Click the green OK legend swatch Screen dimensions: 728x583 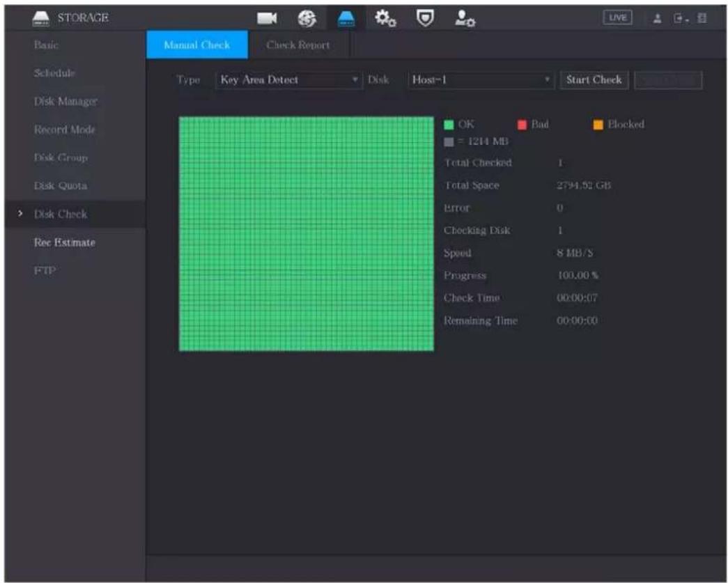pyautogui.click(x=449, y=125)
